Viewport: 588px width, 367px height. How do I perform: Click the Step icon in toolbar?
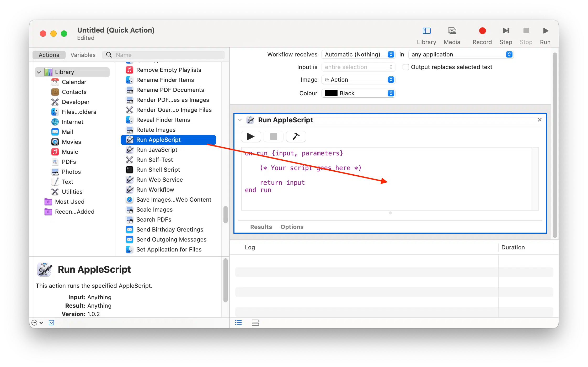pos(506,31)
